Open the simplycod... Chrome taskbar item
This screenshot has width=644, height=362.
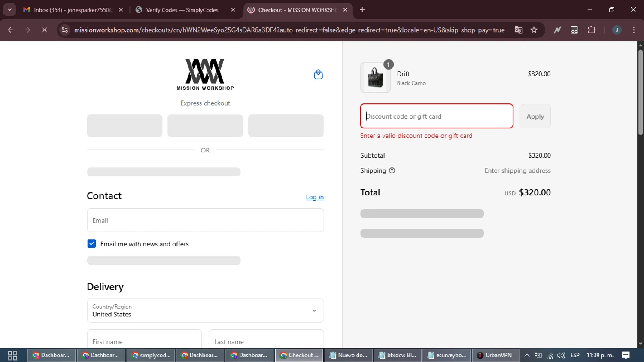151,355
